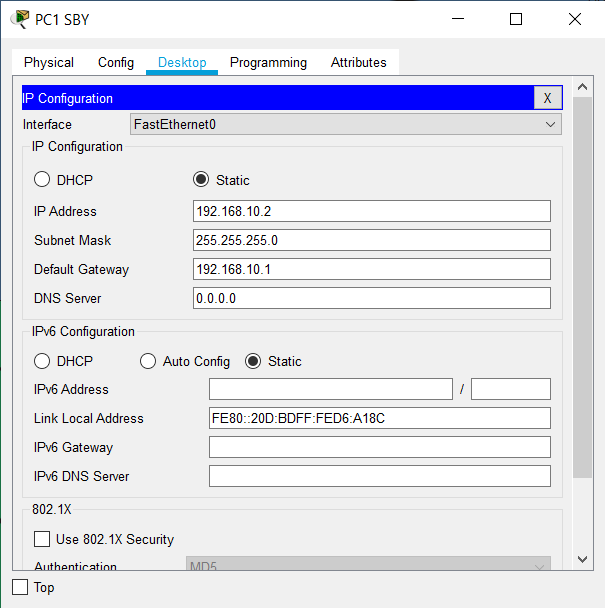Close the IP Configuration panel with X

click(547, 98)
